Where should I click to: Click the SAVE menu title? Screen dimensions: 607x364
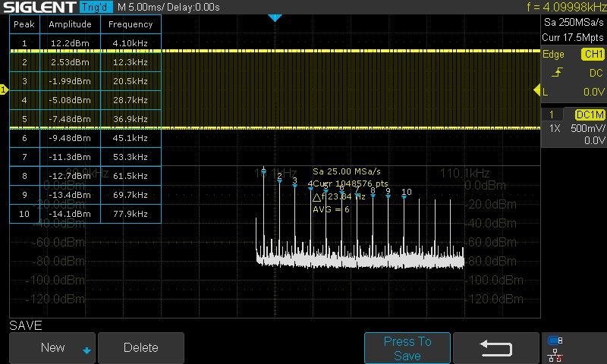26,325
